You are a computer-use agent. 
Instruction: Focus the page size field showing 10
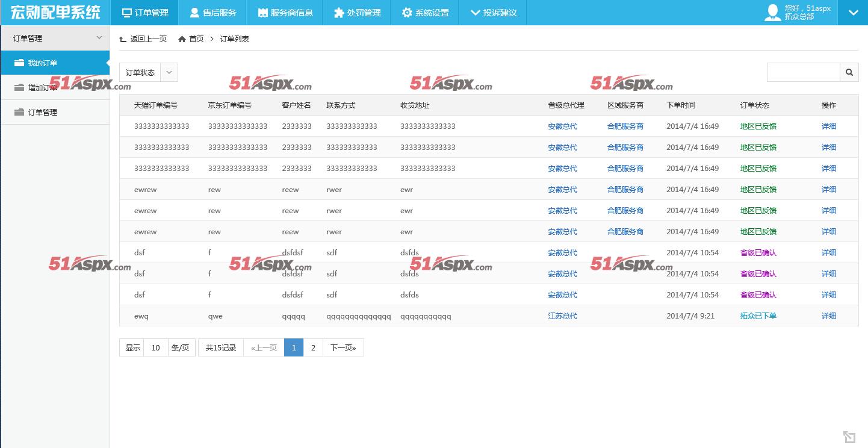point(155,347)
